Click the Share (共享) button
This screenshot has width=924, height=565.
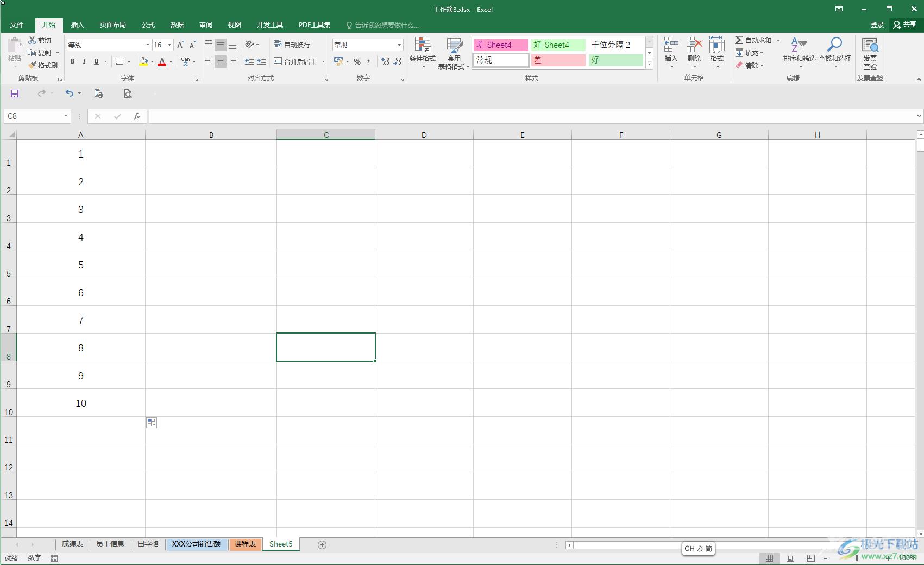tap(905, 25)
